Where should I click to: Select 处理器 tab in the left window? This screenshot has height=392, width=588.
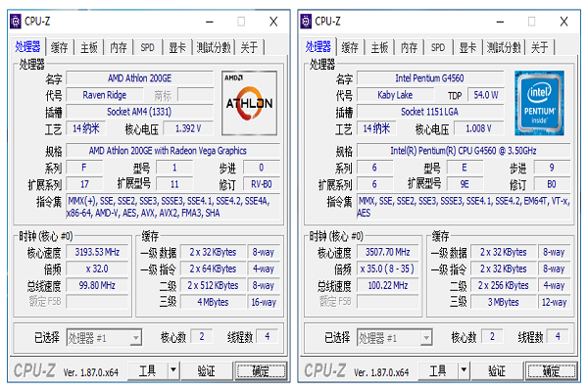28,46
